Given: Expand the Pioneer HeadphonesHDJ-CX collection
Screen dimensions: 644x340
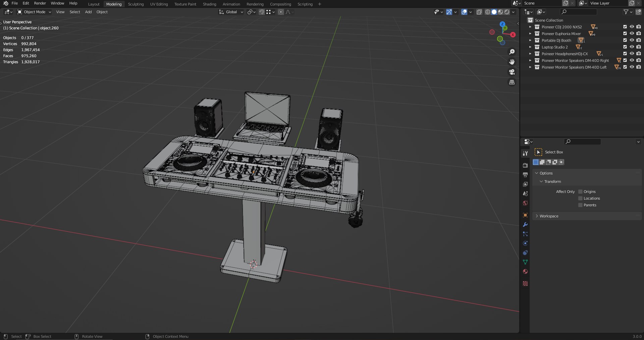Looking at the screenshot, I should tap(530, 54).
